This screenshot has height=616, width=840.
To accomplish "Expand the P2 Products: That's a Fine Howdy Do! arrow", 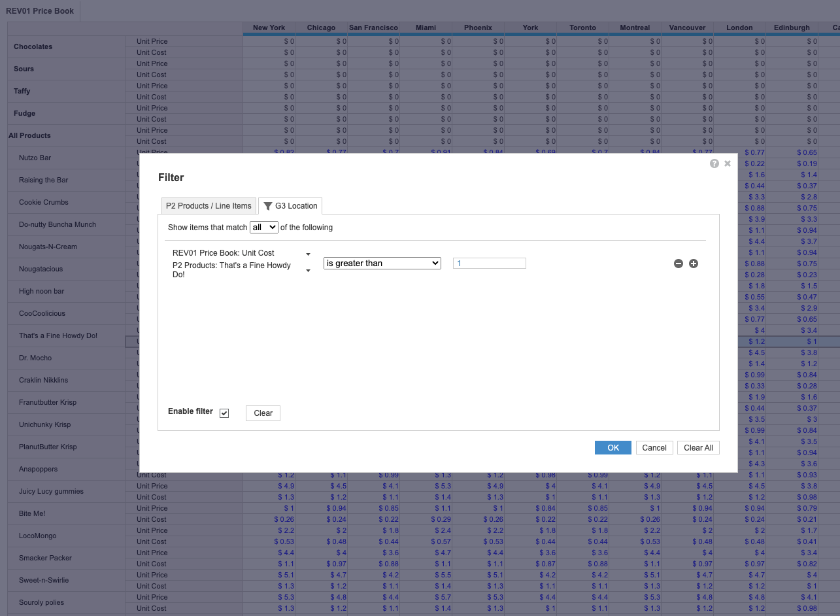I will (308, 270).
